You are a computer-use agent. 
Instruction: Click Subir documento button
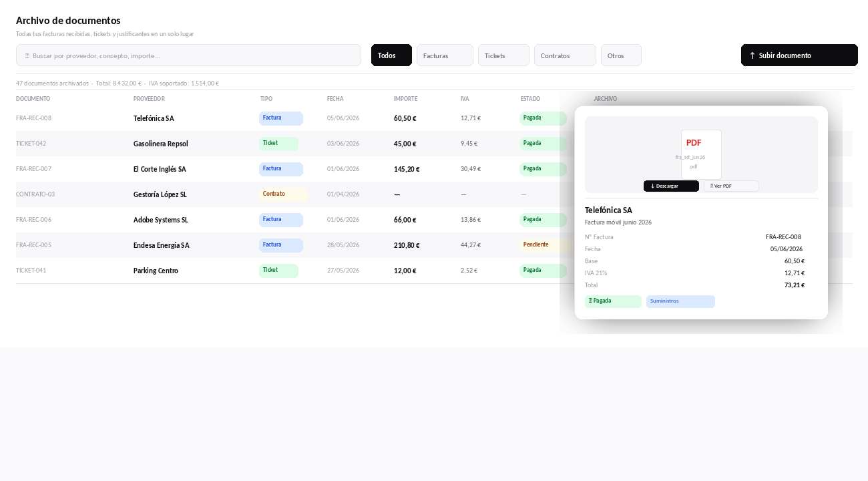(x=799, y=55)
